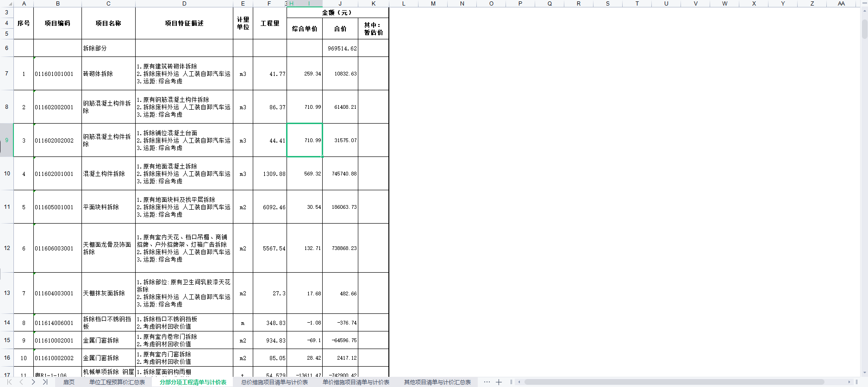Open the 单位工程预算价汇总表 sheet tab
The height and width of the screenshot is (387, 868).
click(x=117, y=382)
